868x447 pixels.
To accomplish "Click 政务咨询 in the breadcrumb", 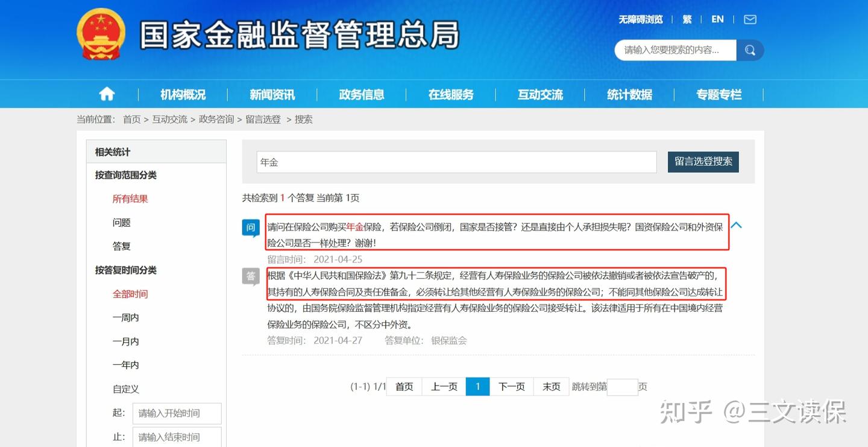I will (x=216, y=119).
